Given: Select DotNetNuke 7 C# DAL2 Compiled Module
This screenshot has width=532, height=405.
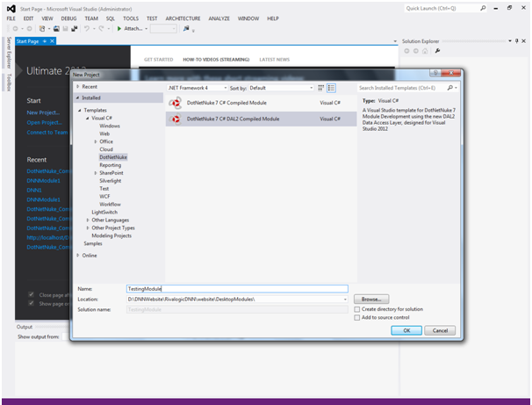Looking at the screenshot, I should pyautogui.click(x=261, y=119).
